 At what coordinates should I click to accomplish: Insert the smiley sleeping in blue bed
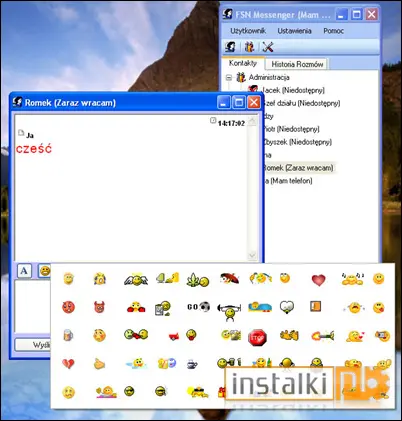[x=260, y=307]
